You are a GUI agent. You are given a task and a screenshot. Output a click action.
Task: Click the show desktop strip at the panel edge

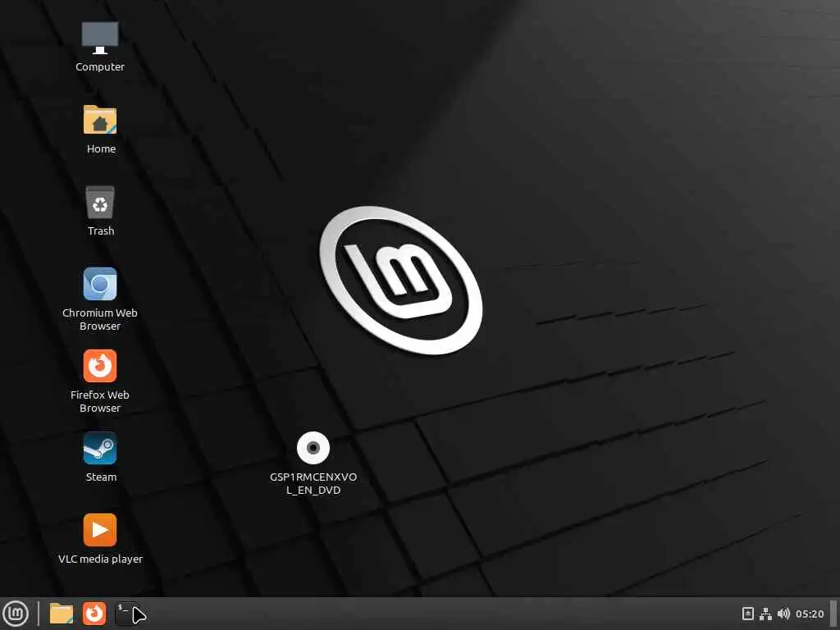[834, 614]
